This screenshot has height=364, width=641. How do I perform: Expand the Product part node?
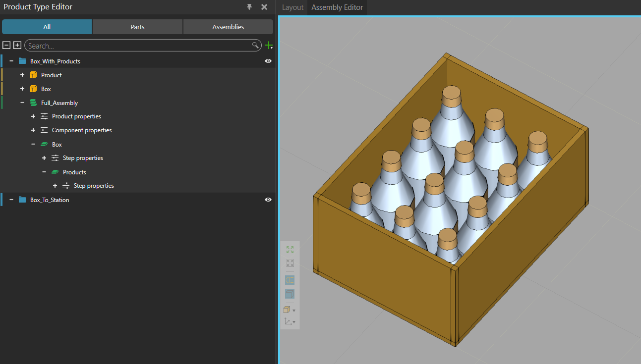(22, 75)
